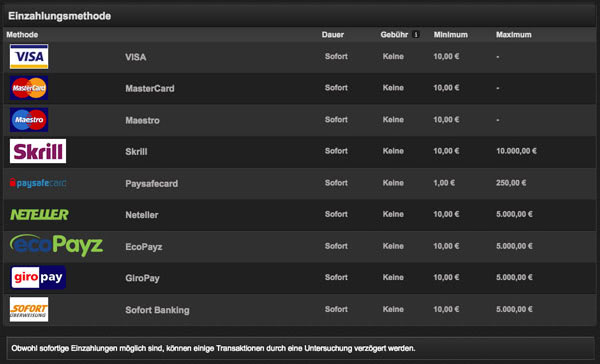Click Keine fee in Skrill row
The image size is (600, 364).
[x=393, y=151]
